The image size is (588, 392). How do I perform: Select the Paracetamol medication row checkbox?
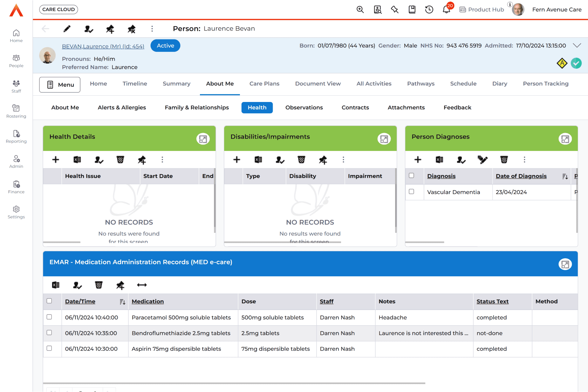(x=49, y=317)
